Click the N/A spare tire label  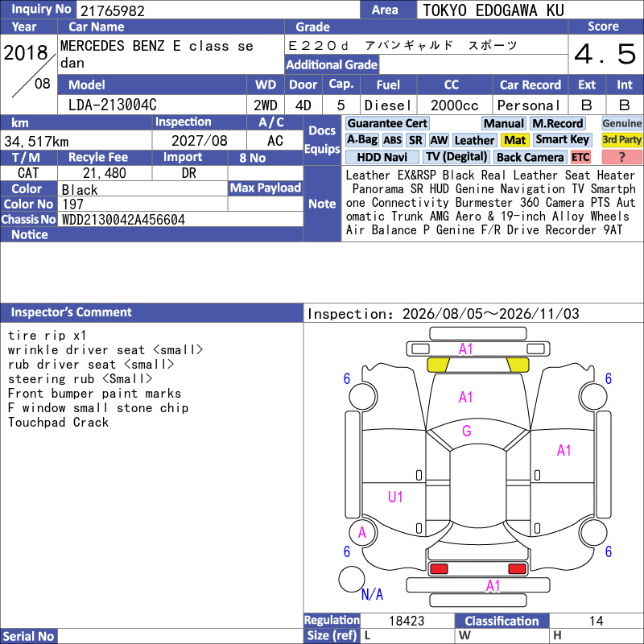tap(372, 594)
